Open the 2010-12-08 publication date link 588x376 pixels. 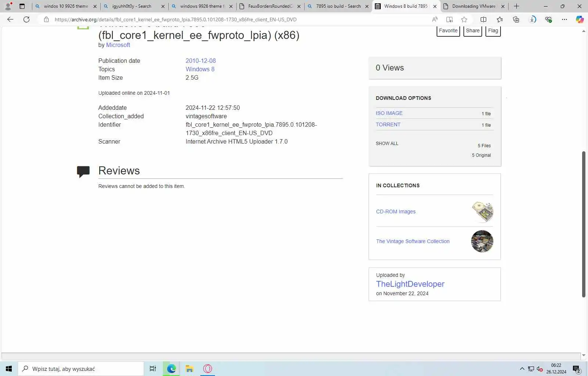coord(201,61)
